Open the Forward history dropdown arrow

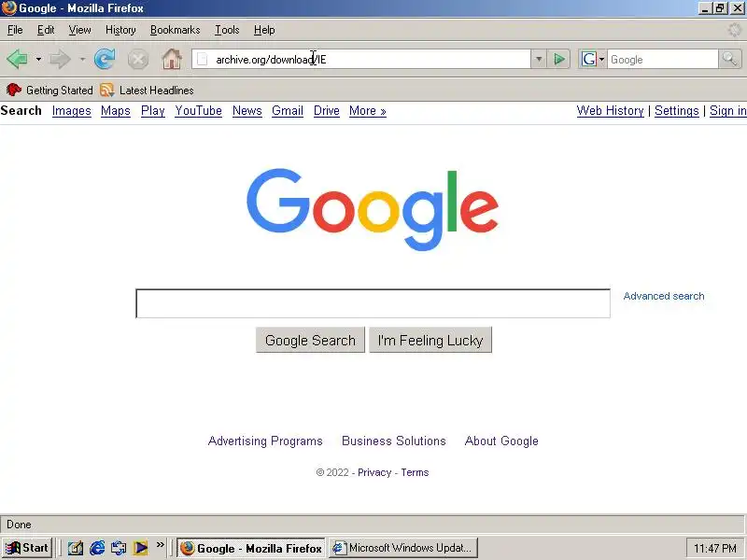[82, 60]
